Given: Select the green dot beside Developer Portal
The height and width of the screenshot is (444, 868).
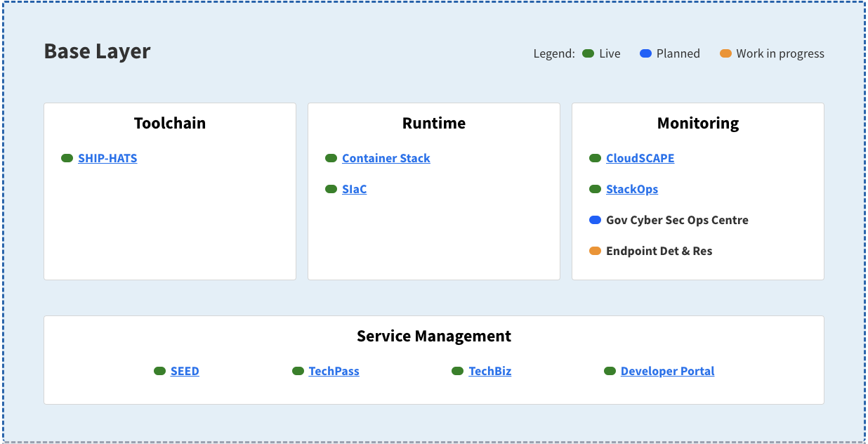Looking at the screenshot, I should 608,371.
